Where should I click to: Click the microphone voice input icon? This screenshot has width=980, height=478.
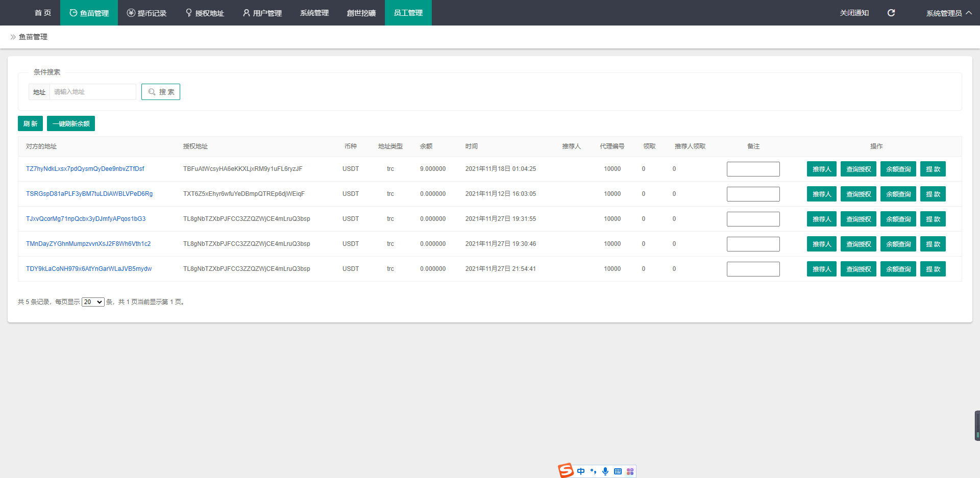(x=605, y=471)
